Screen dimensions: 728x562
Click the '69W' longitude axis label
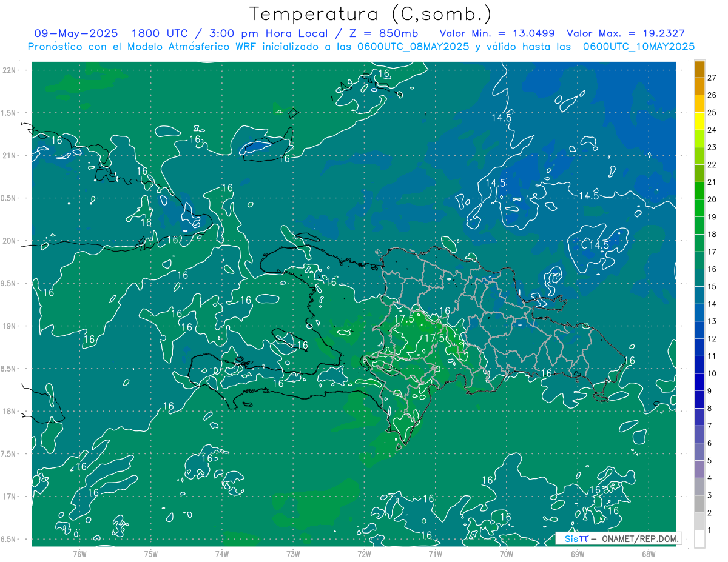tap(578, 554)
